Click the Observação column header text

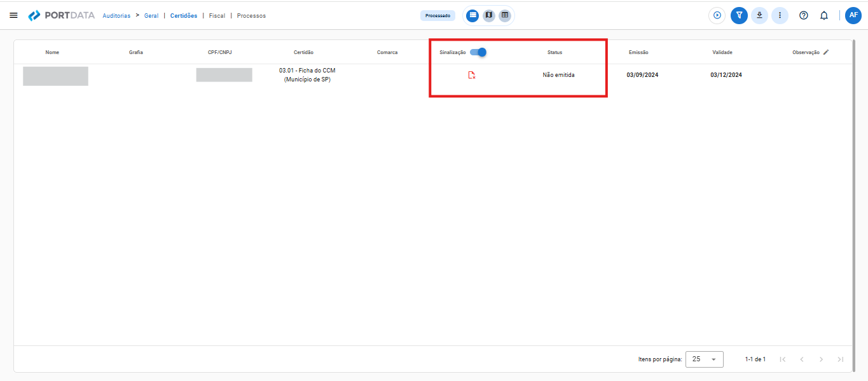pyautogui.click(x=806, y=52)
